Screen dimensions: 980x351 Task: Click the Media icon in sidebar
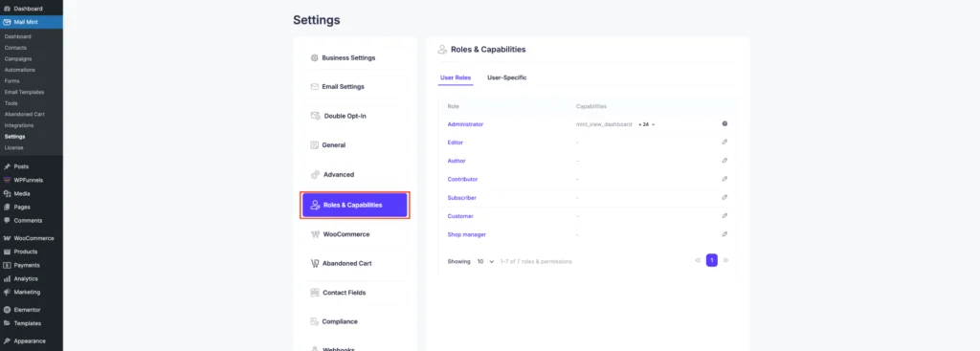pyautogui.click(x=7, y=193)
